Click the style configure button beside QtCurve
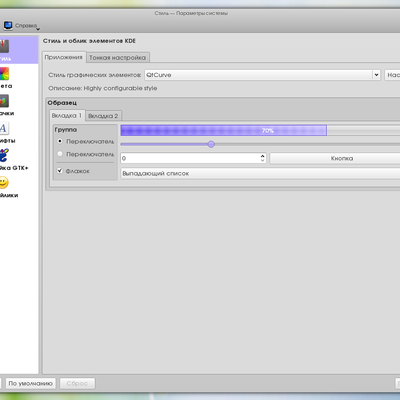The height and width of the screenshot is (400, 400). pos(392,75)
